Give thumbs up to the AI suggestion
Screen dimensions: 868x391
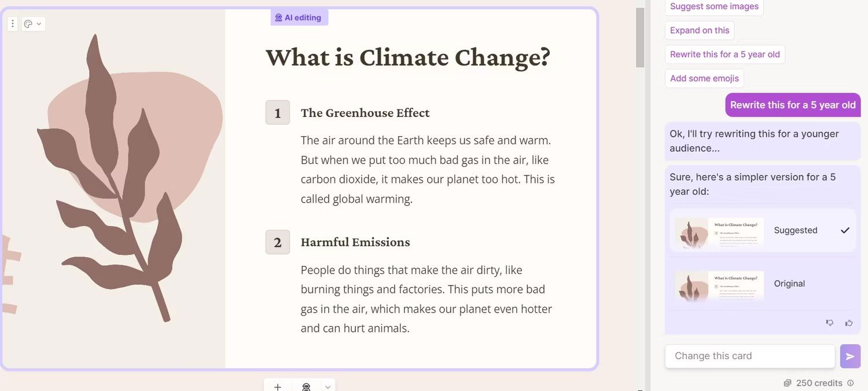coord(849,323)
